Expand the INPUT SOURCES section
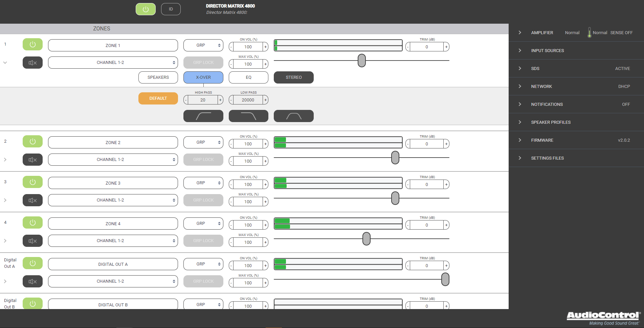This screenshot has height=328, width=644. [x=547, y=51]
